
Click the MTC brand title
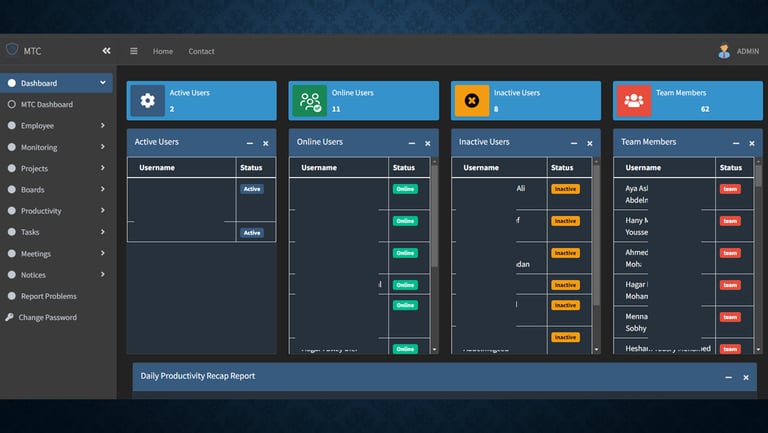[x=32, y=51]
